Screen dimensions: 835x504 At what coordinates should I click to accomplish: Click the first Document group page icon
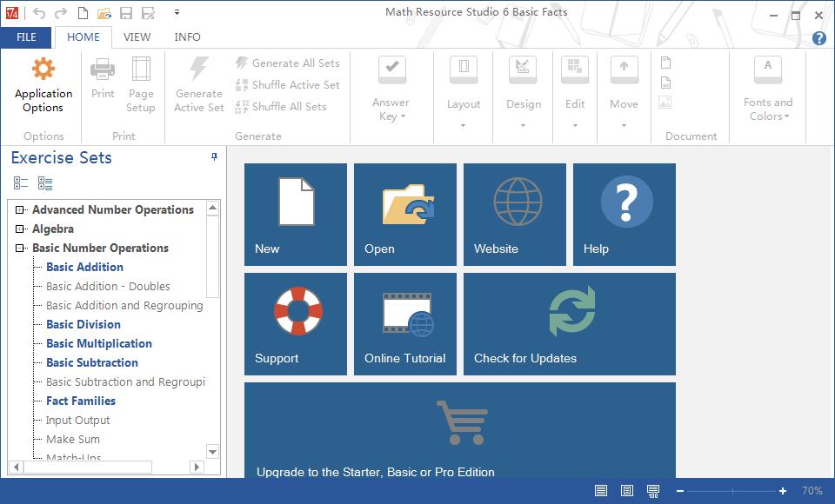coord(665,63)
